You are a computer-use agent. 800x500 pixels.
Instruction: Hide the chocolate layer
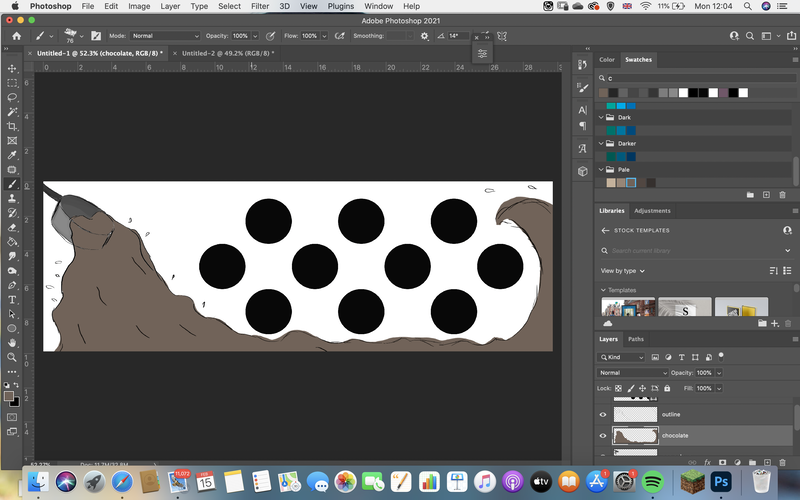click(x=603, y=436)
